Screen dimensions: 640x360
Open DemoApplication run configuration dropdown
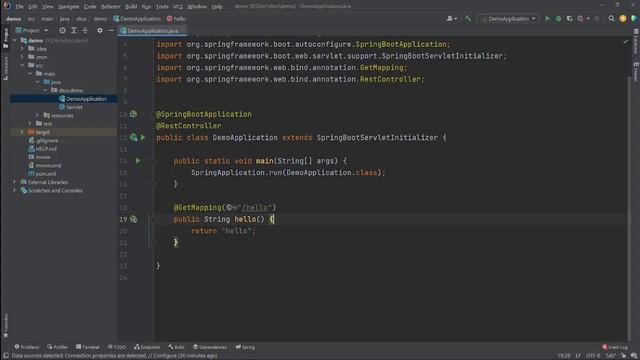tap(508, 19)
